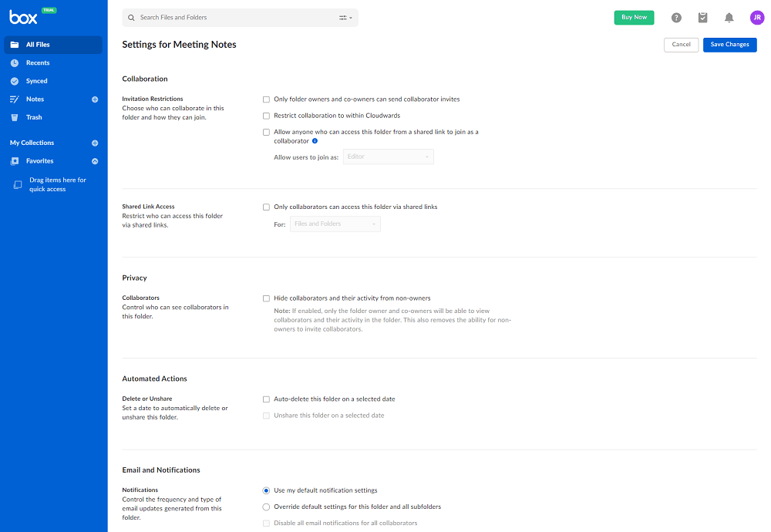Click the Synced checkmark icon
Screen dimensions: 771x532
tap(15, 81)
